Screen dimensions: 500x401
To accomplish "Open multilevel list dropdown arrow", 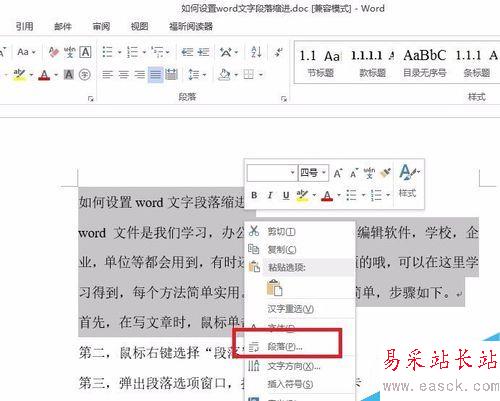I will tap(167, 52).
